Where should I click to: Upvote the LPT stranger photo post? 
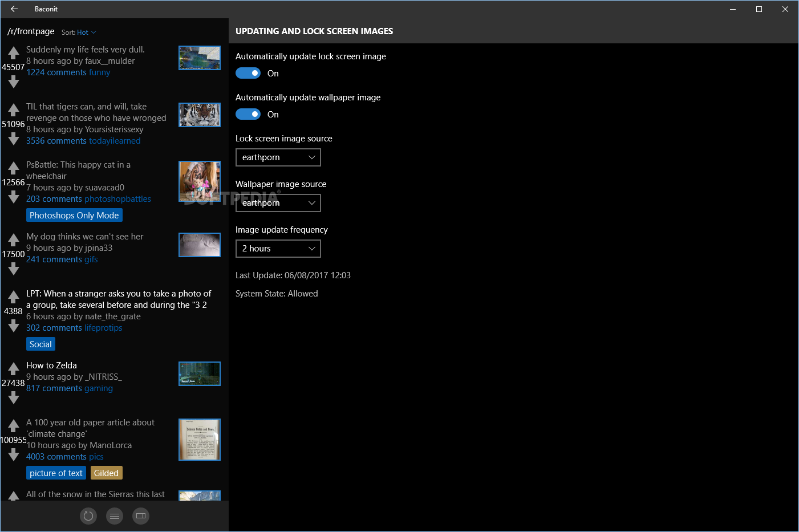pos(14,297)
